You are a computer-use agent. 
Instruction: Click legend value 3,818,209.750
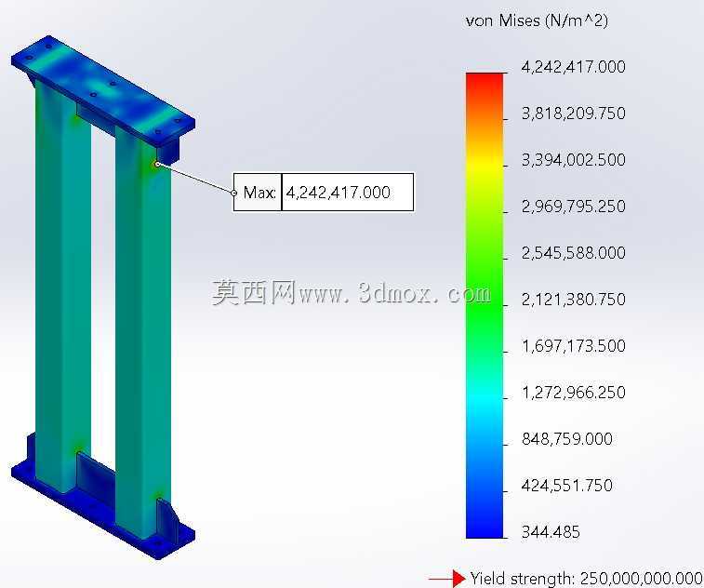pos(574,114)
